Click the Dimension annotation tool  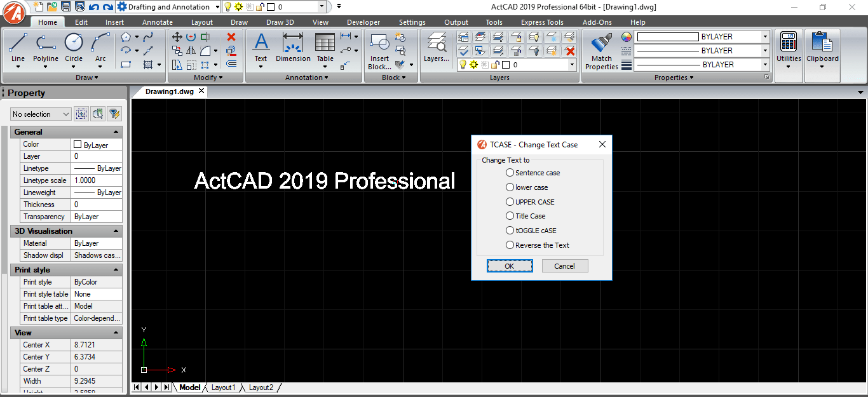pos(293,48)
